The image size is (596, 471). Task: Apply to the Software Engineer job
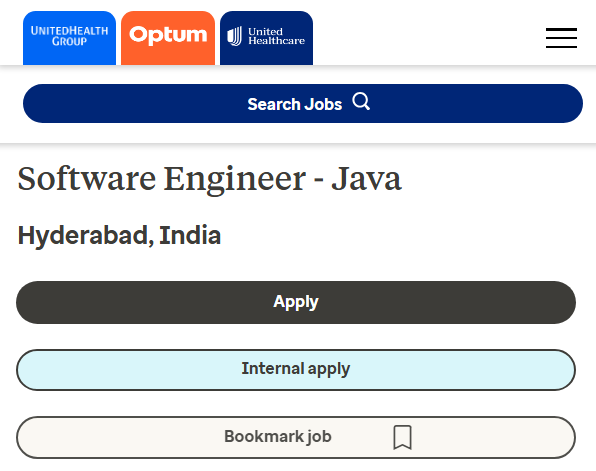pos(296,303)
